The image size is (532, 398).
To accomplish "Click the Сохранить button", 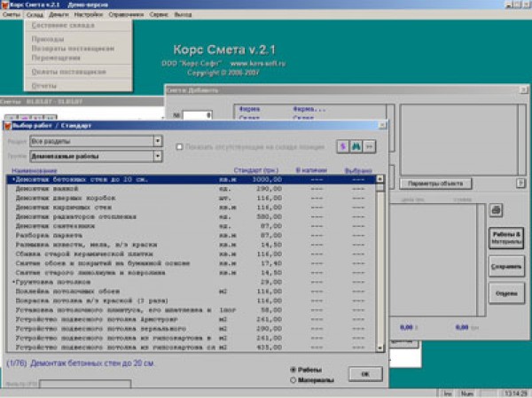I will pos(505,266).
